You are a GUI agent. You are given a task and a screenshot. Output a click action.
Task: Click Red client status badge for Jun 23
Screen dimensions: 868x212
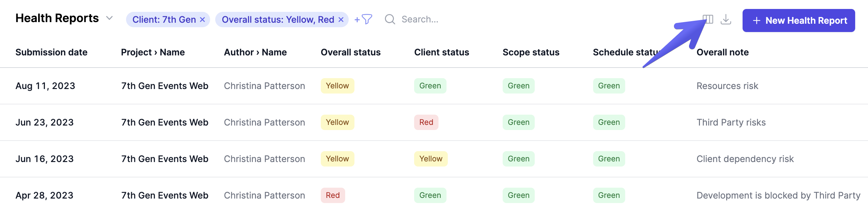coord(426,122)
